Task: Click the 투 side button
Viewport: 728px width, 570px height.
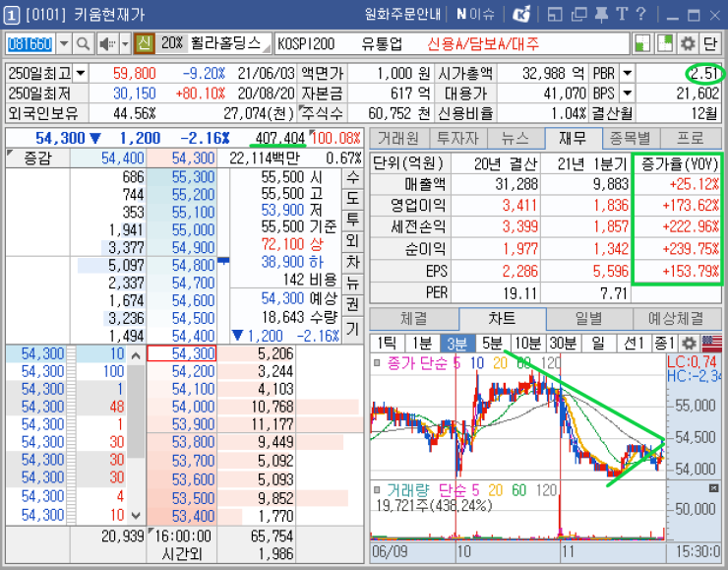Action: coord(353,220)
